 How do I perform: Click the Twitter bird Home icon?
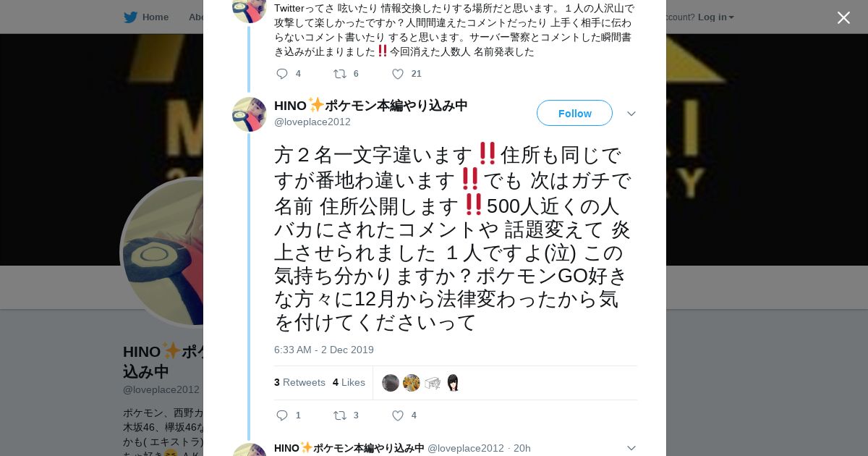[130, 17]
